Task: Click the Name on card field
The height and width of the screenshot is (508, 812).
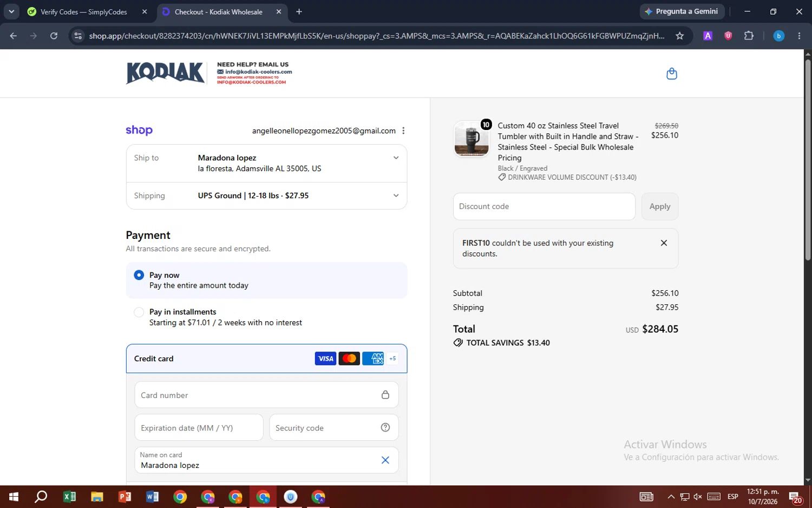Action: (x=266, y=460)
